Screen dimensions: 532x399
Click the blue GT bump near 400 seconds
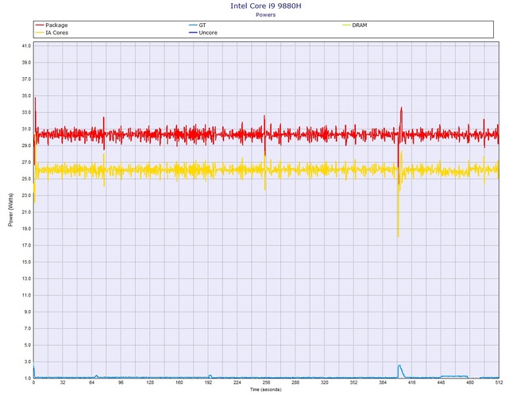(401, 370)
